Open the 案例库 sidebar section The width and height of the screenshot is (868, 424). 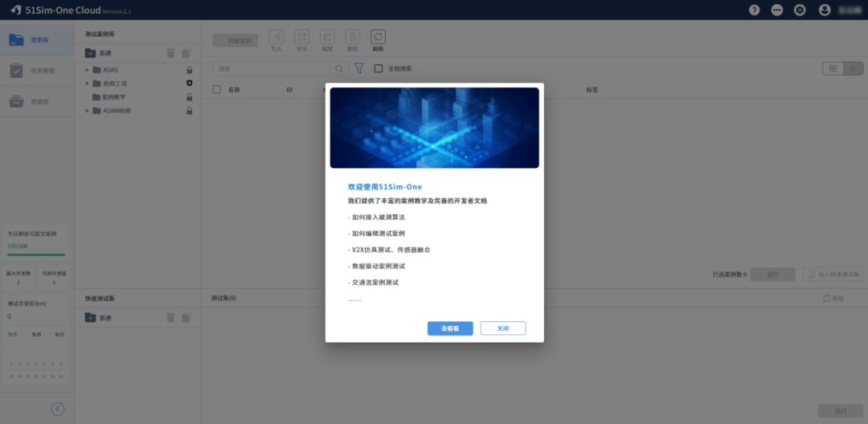coord(37,40)
